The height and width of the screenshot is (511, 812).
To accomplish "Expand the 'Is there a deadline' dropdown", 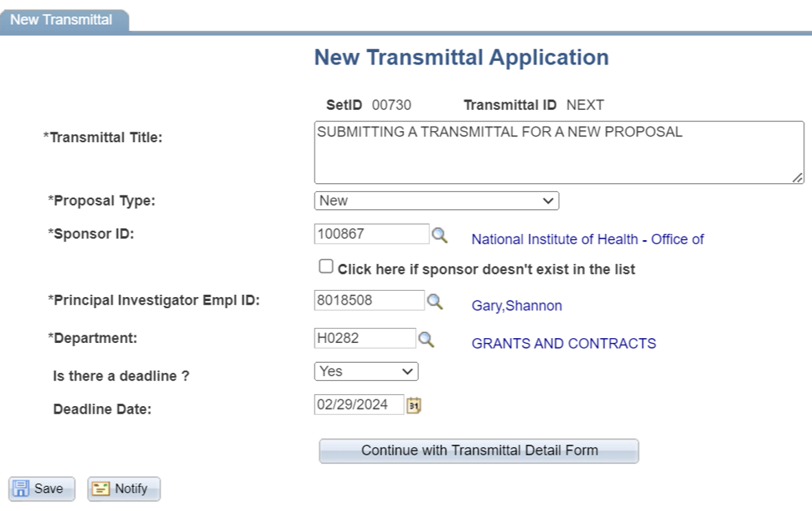I will [366, 372].
